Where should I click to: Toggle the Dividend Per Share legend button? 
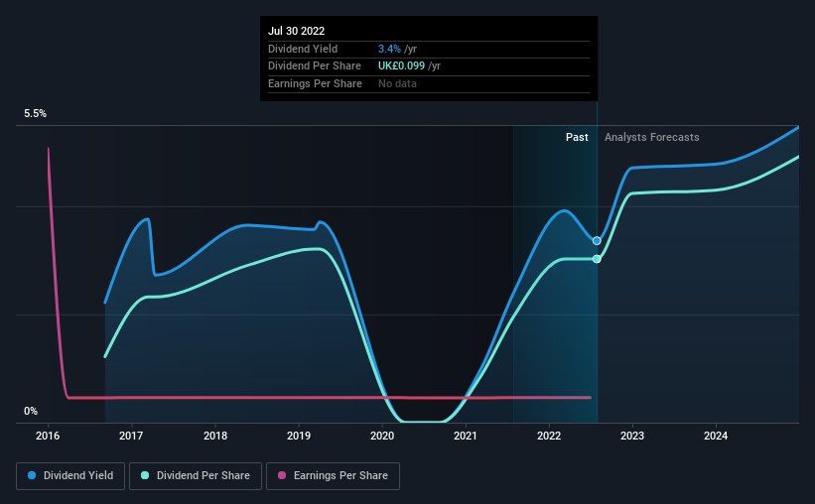click(x=196, y=476)
